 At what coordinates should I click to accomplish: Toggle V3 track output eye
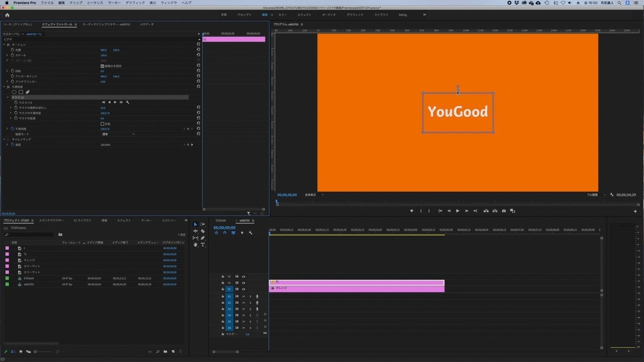[244, 277]
